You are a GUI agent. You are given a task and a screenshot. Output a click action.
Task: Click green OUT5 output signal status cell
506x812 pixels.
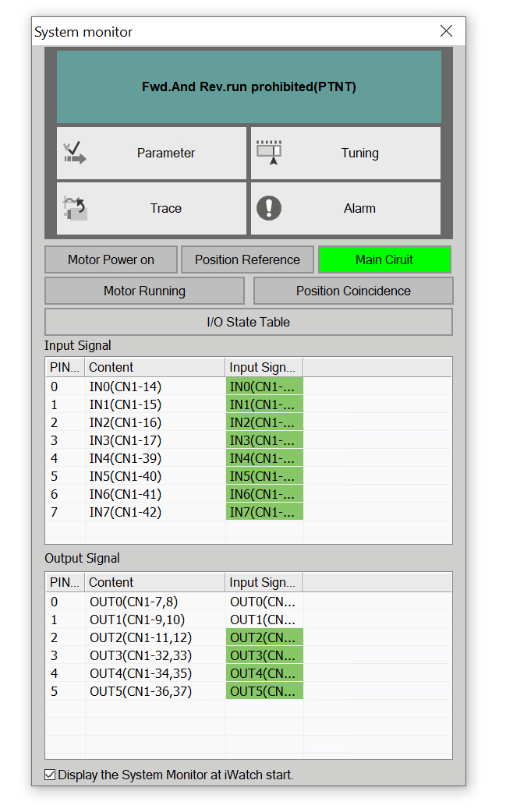pos(264,691)
